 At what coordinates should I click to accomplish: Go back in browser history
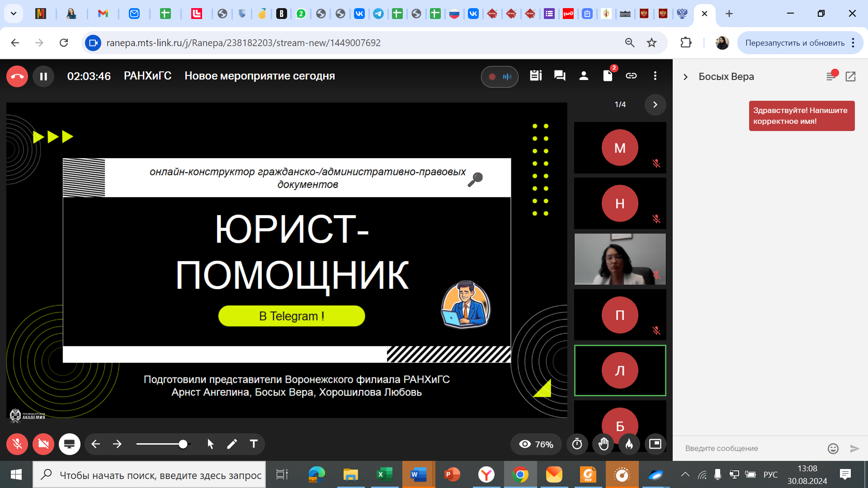tap(15, 43)
